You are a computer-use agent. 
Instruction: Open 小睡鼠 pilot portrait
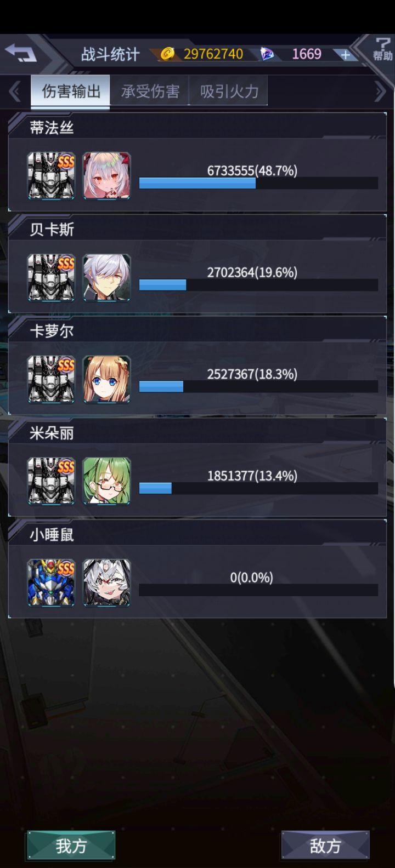coord(106,583)
